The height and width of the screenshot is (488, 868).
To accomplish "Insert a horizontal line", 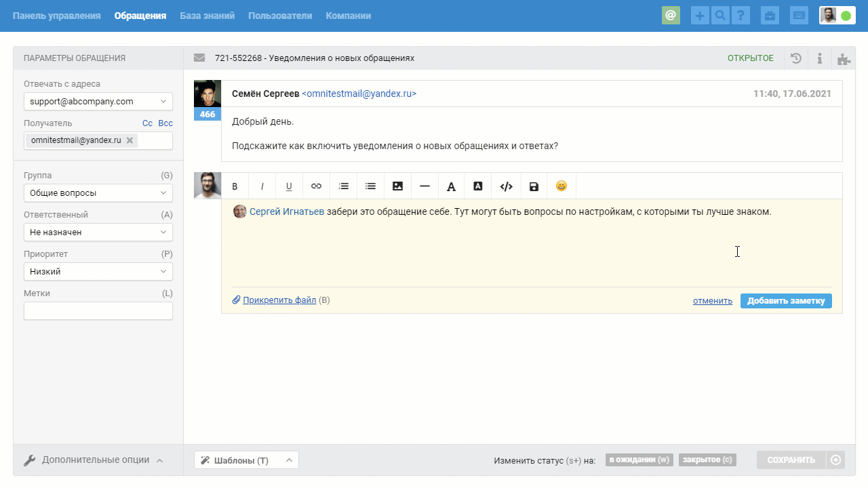I will pyautogui.click(x=425, y=186).
